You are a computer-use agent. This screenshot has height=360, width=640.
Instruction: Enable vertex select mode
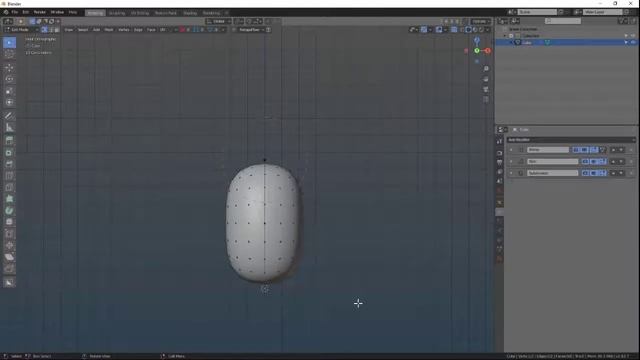pos(44,30)
